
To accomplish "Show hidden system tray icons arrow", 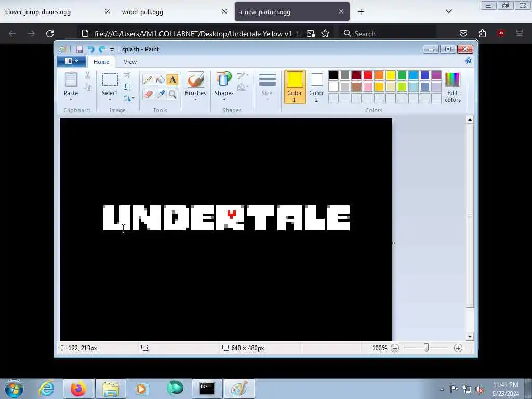I will 442,389.
